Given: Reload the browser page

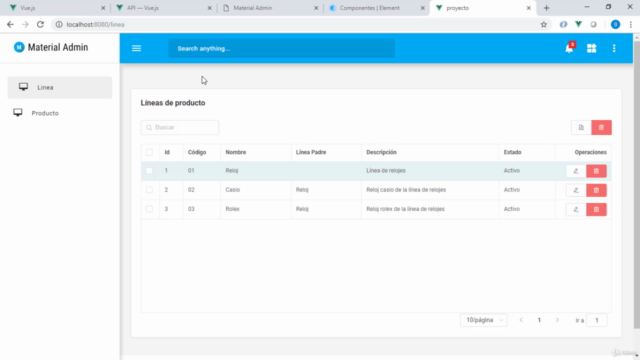Looking at the screenshot, I should pyautogui.click(x=40, y=24).
